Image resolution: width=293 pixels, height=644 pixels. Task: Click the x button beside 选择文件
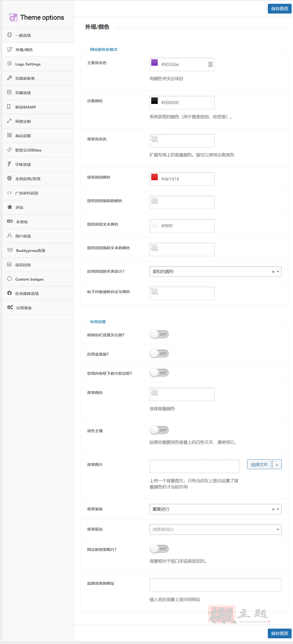click(x=277, y=465)
